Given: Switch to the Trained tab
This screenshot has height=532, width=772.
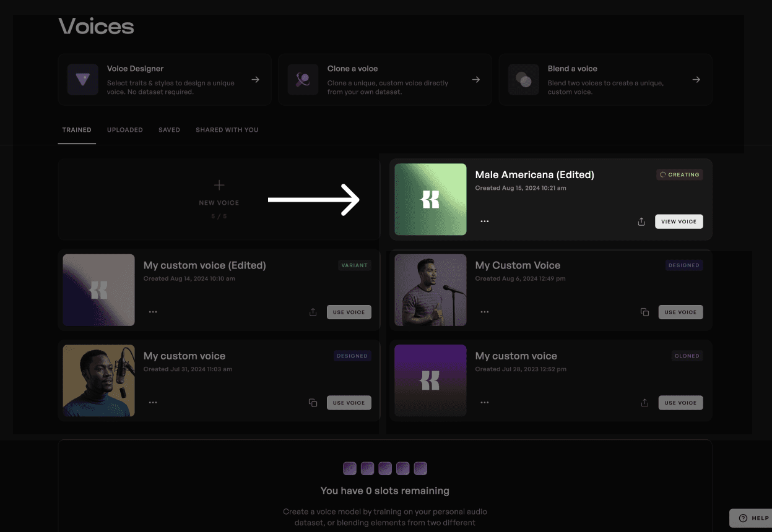Looking at the screenshot, I should point(77,130).
